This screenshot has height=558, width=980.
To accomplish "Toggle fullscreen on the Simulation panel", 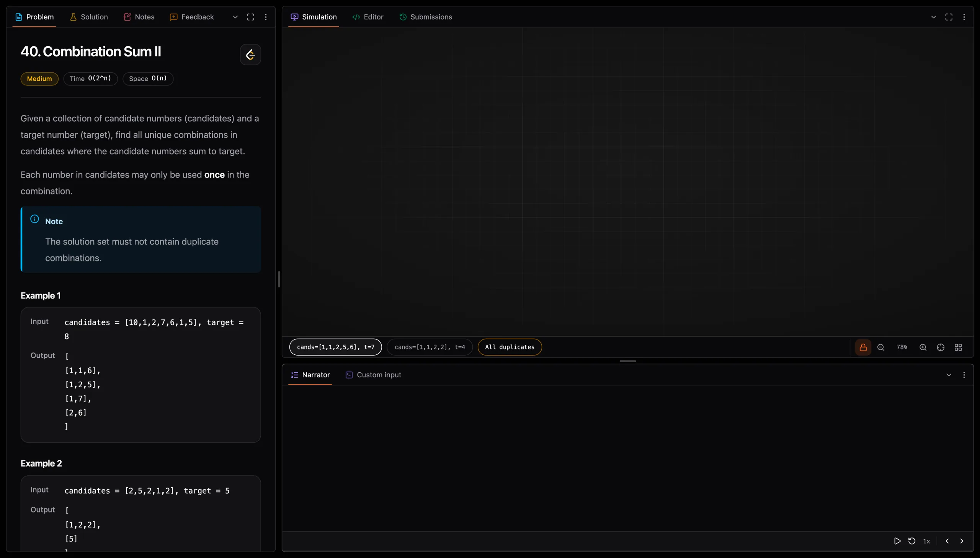I will (949, 17).
